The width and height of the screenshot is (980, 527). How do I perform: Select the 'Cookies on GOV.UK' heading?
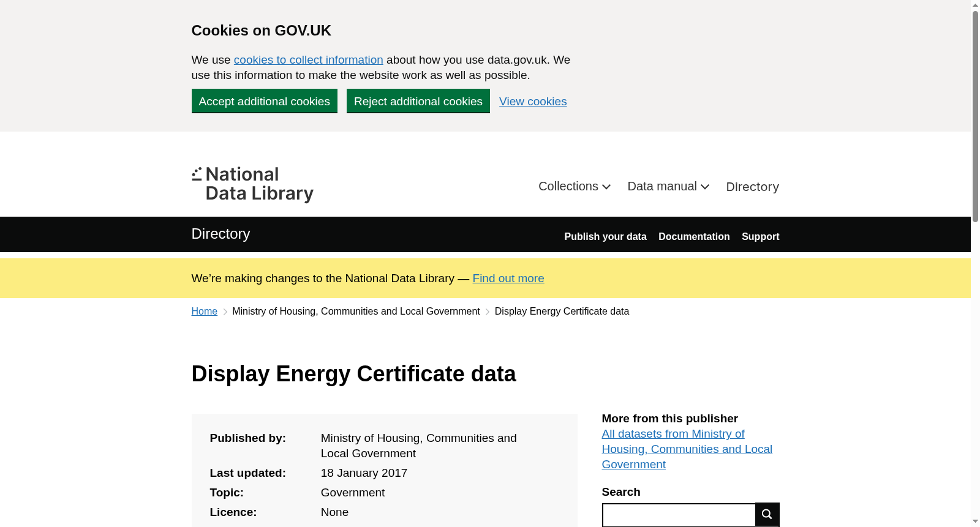pos(261,31)
